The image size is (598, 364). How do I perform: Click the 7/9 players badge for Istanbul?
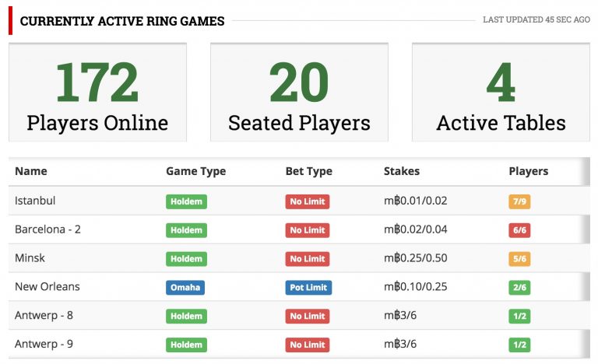(x=519, y=201)
